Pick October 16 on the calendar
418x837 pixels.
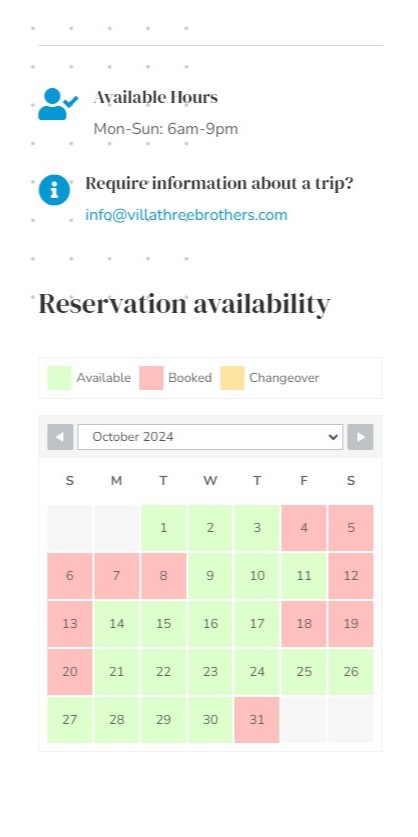coord(210,623)
